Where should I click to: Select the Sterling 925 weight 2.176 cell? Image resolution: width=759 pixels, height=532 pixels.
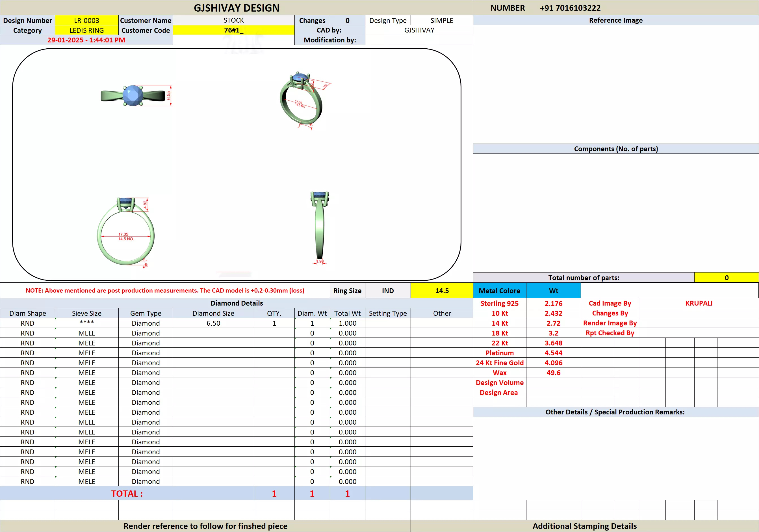click(553, 303)
